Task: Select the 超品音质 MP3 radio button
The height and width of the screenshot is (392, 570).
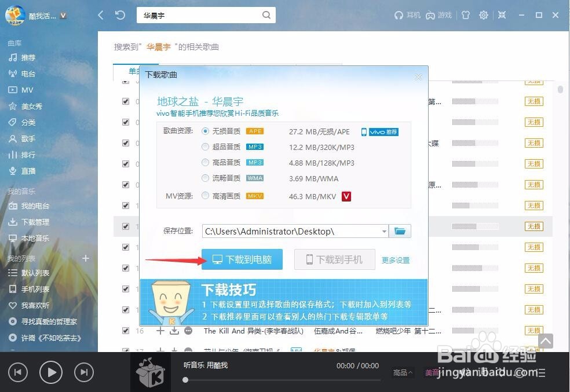Action: (206, 147)
